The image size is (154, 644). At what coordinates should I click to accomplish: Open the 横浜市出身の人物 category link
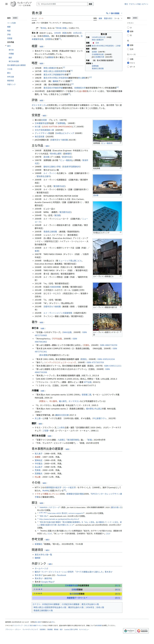[x=76, y=607]
